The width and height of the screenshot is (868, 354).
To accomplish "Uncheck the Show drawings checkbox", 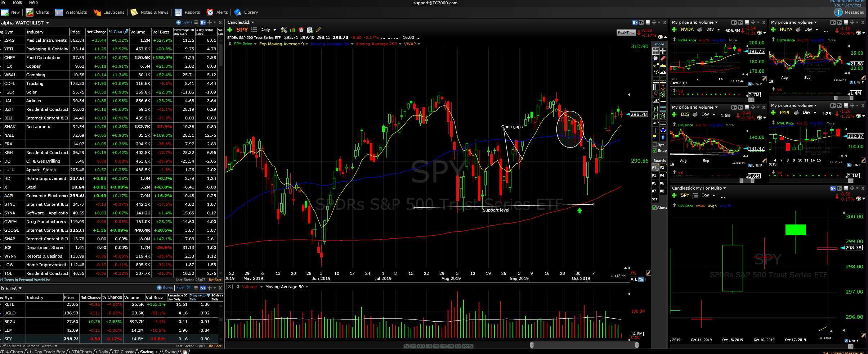I will tap(654, 208).
